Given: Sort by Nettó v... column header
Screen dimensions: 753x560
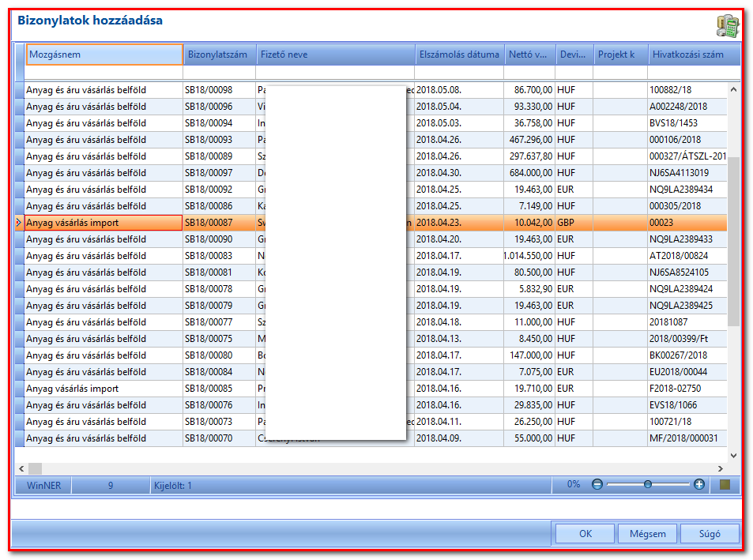Looking at the screenshot, I should pos(529,54).
